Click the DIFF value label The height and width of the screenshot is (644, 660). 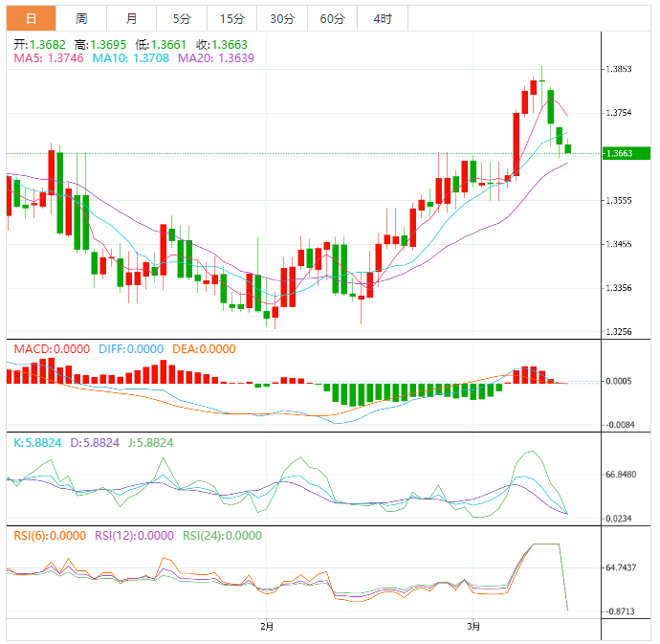(x=131, y=349)
